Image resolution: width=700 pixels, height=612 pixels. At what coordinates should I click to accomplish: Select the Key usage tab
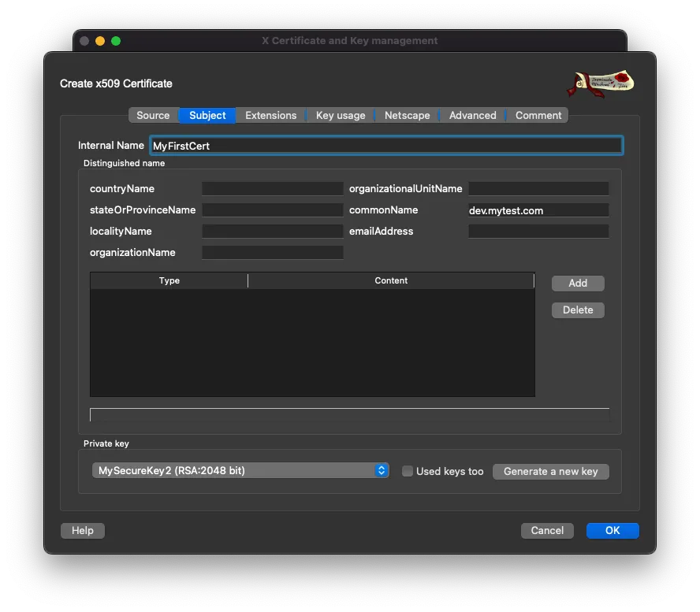[x=339, y=115]
